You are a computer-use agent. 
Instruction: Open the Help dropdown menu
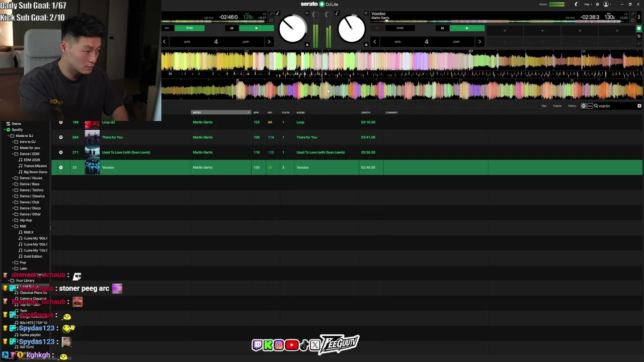click(588, 4)
